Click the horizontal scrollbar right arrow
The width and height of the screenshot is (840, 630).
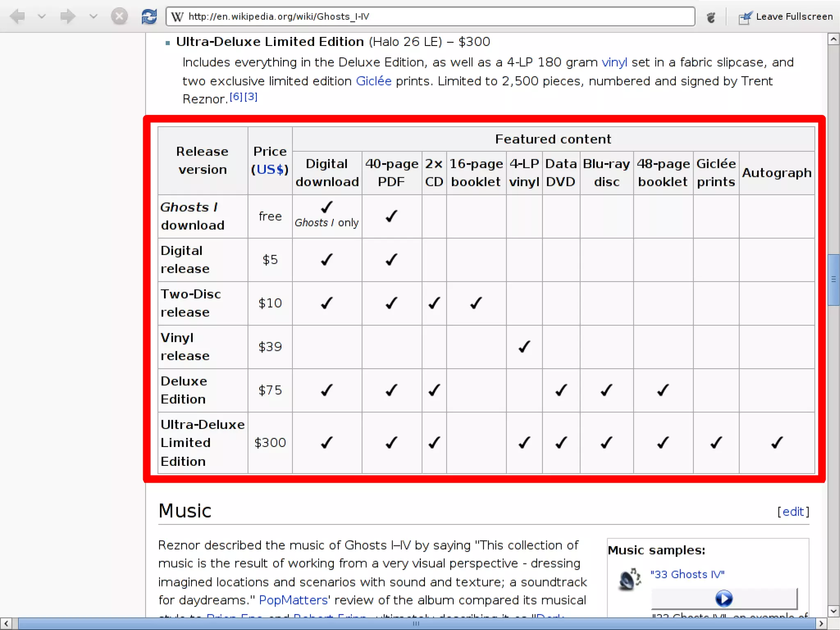[x=821, y=623]
